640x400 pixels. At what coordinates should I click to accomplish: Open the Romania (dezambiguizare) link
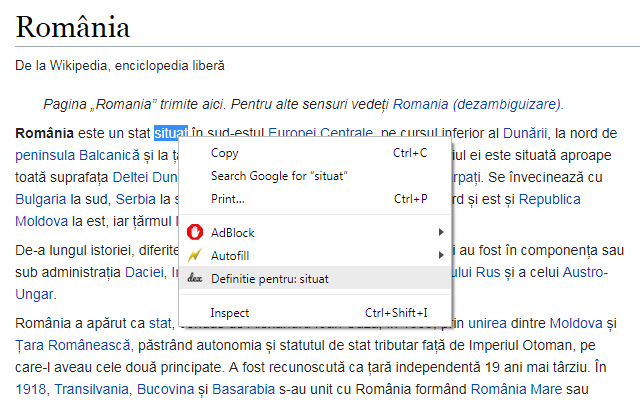(477, 104)
